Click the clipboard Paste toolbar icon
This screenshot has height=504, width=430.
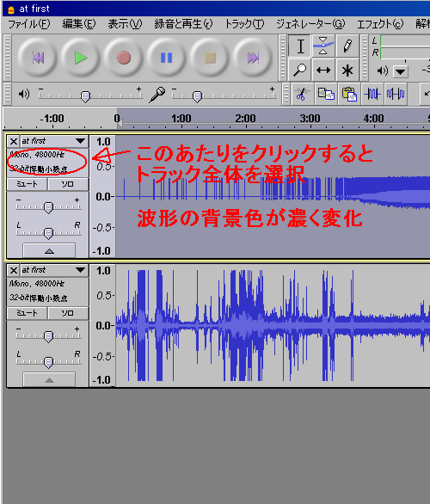pyautogui.click(x=349, y=94)
